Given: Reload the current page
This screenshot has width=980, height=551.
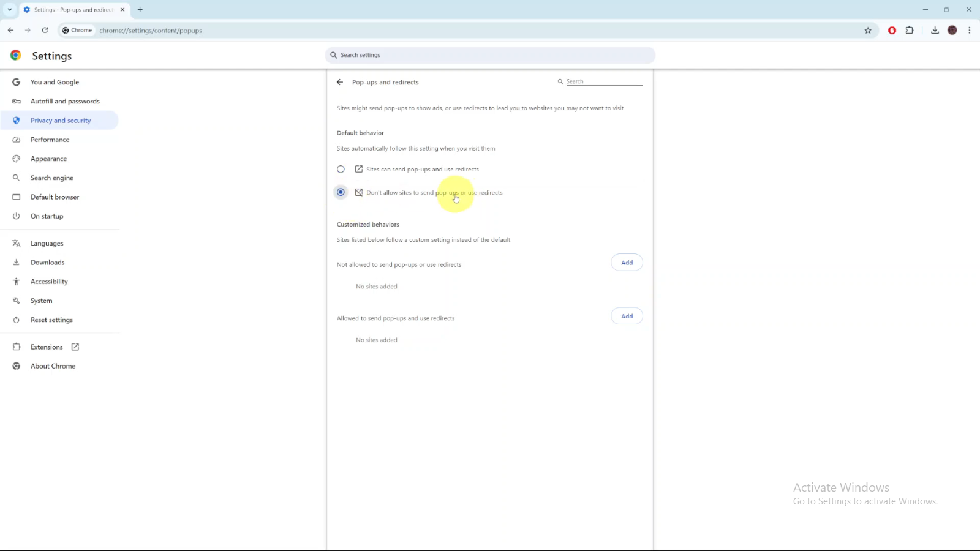Looking at the screenshot, I should tap(45, 30).
